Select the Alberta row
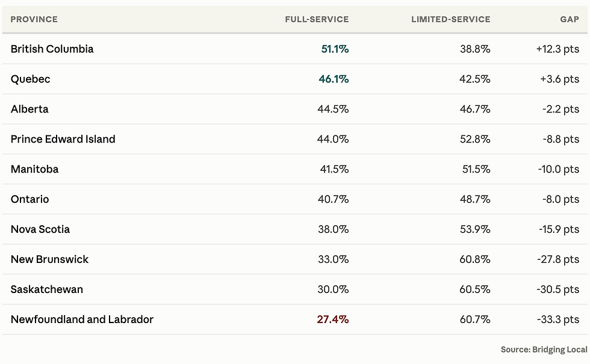590x364 pixels. (295, 109)
